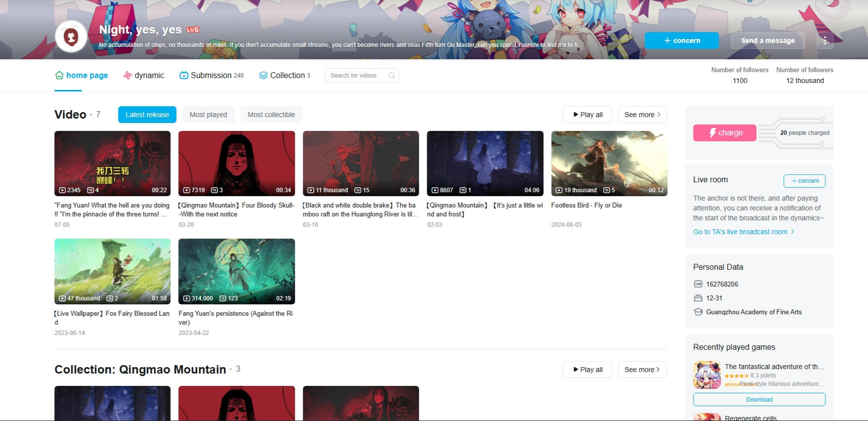The height and width of the screenshot is (421, 868).
Task: Switch sorting to Most played
Action: coord(208,115)
